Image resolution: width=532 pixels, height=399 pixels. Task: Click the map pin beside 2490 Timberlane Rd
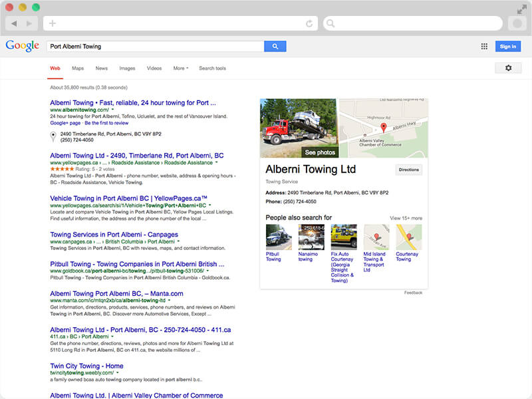tap(53, 136)
